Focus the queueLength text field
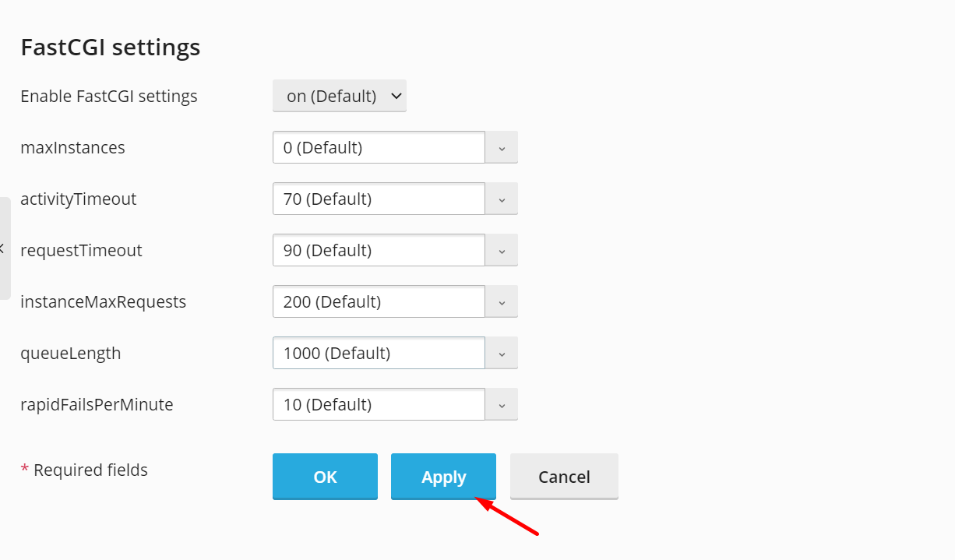Screen dimensions: 955x560 pos(379,353)
